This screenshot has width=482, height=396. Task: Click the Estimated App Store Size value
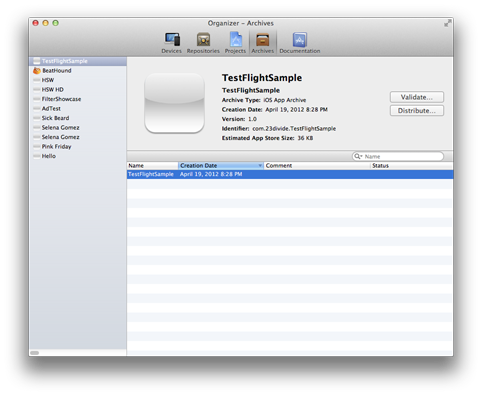coord(305,138)
